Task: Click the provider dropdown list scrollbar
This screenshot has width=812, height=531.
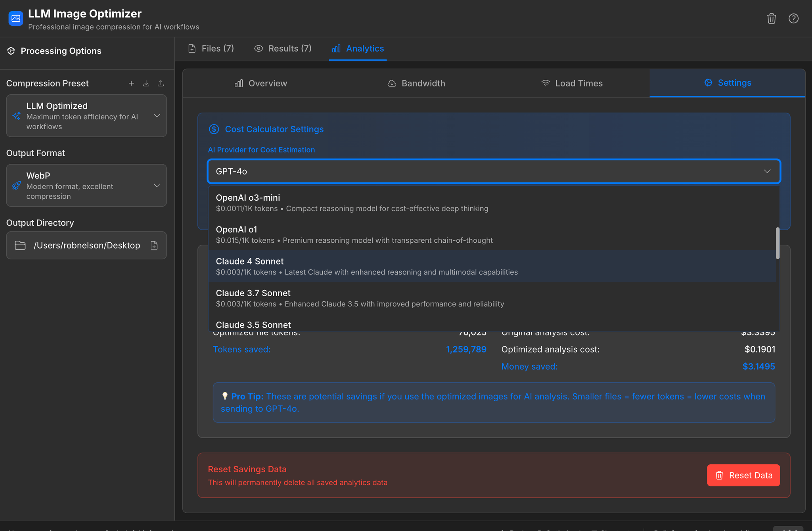Action: click(778, 243)
